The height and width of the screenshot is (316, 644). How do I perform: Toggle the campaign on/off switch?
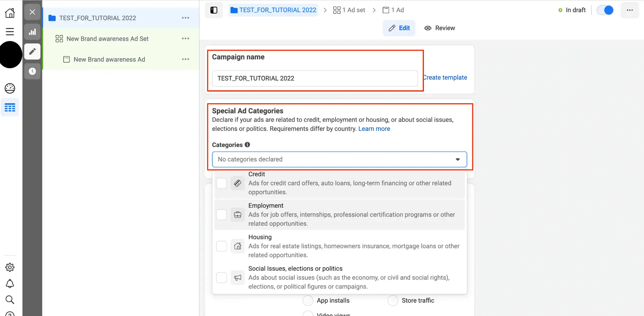(605, 10)
